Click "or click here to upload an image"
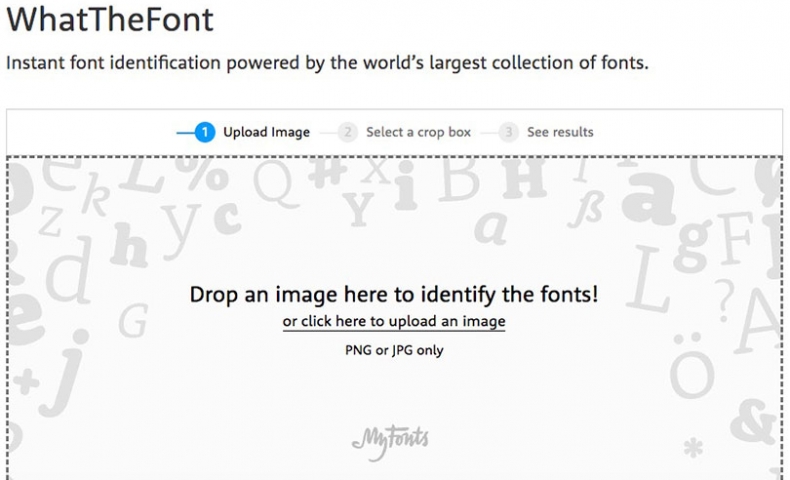790x480 pixels. 394,322
